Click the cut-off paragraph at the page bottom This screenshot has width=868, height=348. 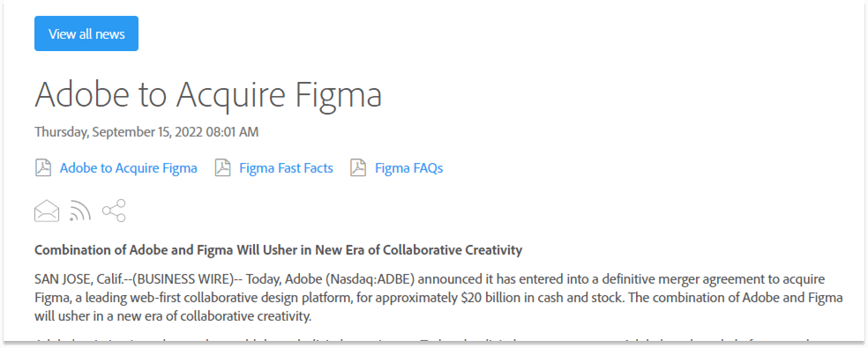tap(438, 340)
